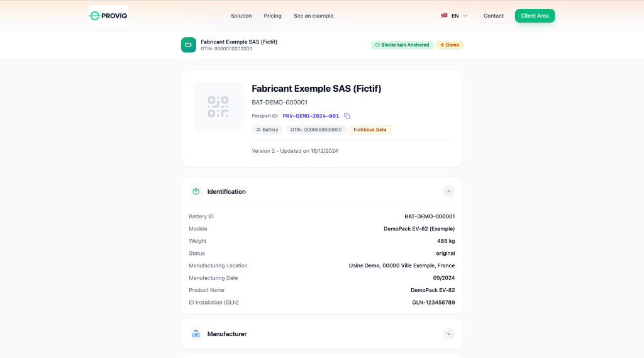The image size is (644, 358).
Task: Click the Manufacturing Location label
Action: (x=218, y=266)
